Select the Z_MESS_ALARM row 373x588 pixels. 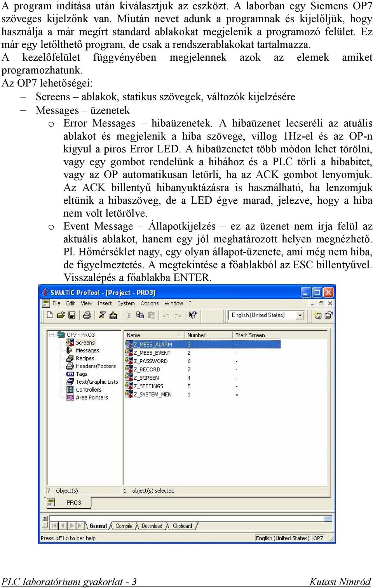tap(202, 344)
